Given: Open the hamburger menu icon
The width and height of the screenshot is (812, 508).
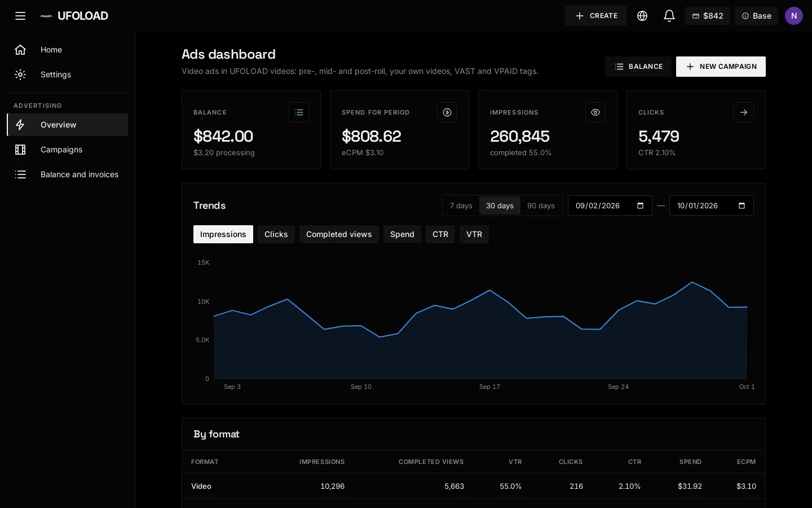Looking at the screenshot, I should click(x=20, y=16).
